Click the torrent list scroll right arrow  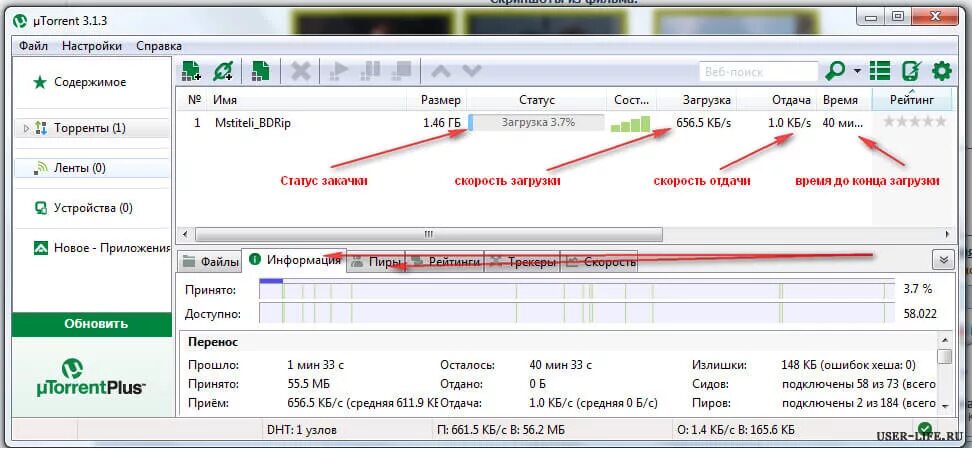(x=947, y=235)
